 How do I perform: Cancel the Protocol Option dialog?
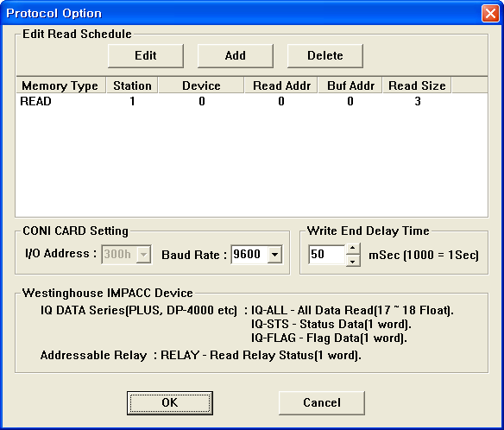322,402
